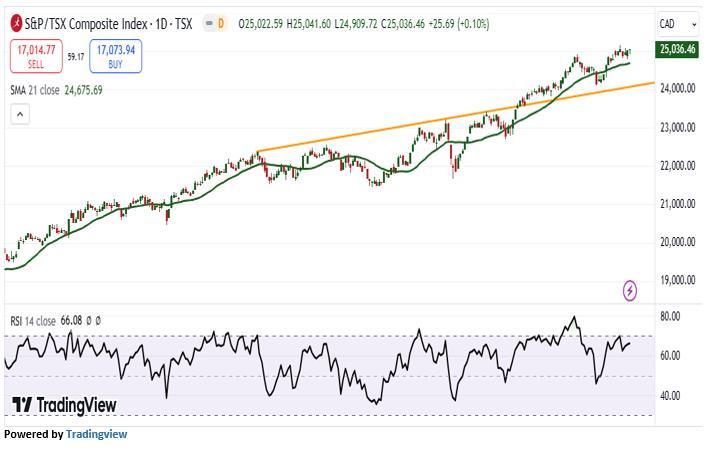This screenshot has width=718, height=462.
Task: Click the 59.17 spread value
Action: (x=76, y=57)
